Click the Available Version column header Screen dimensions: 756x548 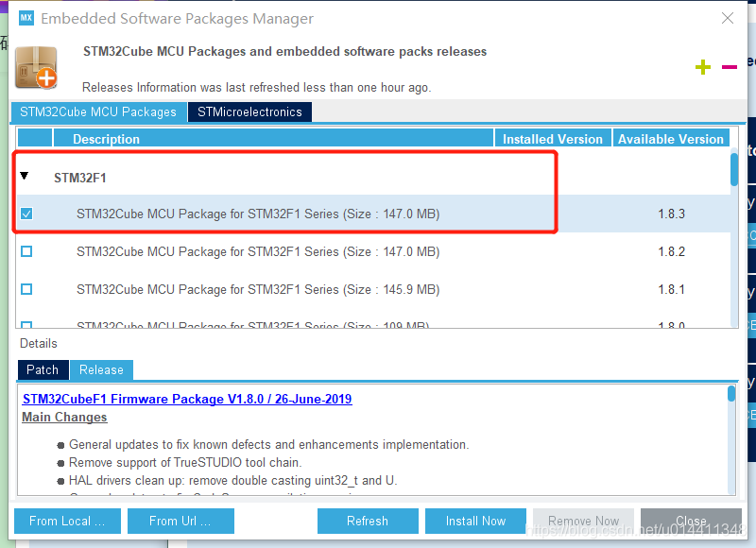(671, 139)
